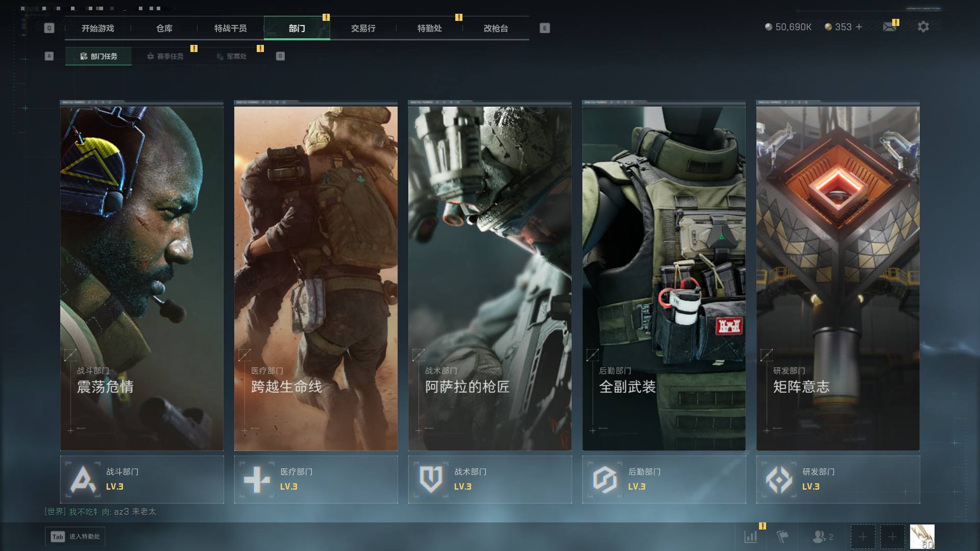Click the Tab 进入特勤处 button
The image size is (980, 551).
(75, 536)
